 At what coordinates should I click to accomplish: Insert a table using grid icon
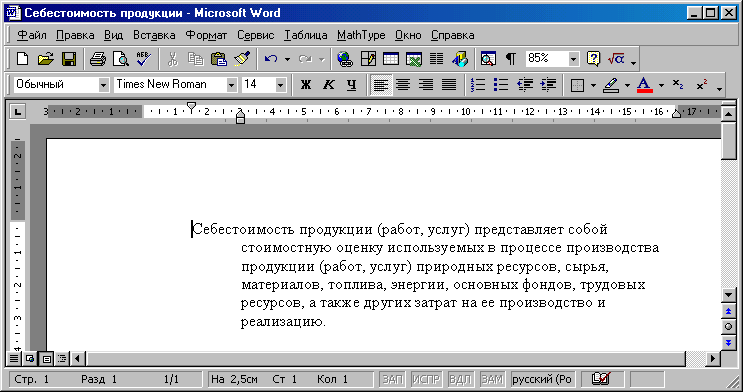pyautogui.click(x=390, y=59)
